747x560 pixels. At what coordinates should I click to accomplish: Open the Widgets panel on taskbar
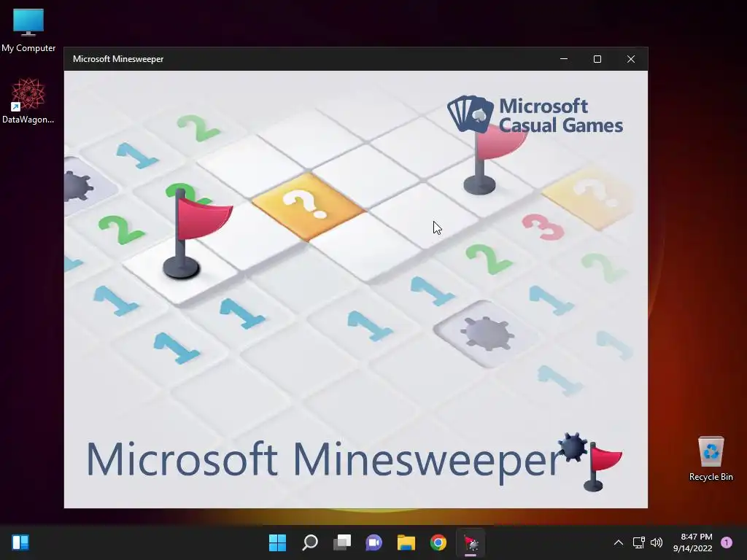coord(20,542)
